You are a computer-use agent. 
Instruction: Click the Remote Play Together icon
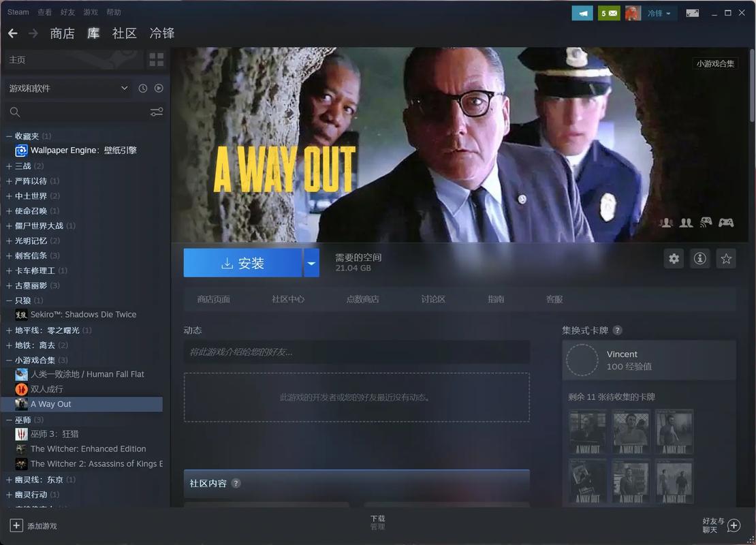click(x=706, y=222)
